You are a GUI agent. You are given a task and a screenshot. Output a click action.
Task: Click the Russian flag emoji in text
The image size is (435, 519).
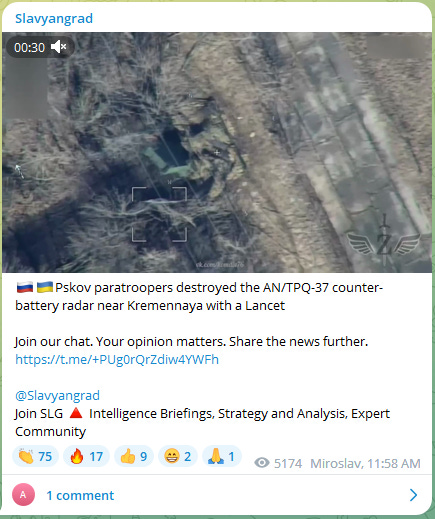(x=25, y=287)
